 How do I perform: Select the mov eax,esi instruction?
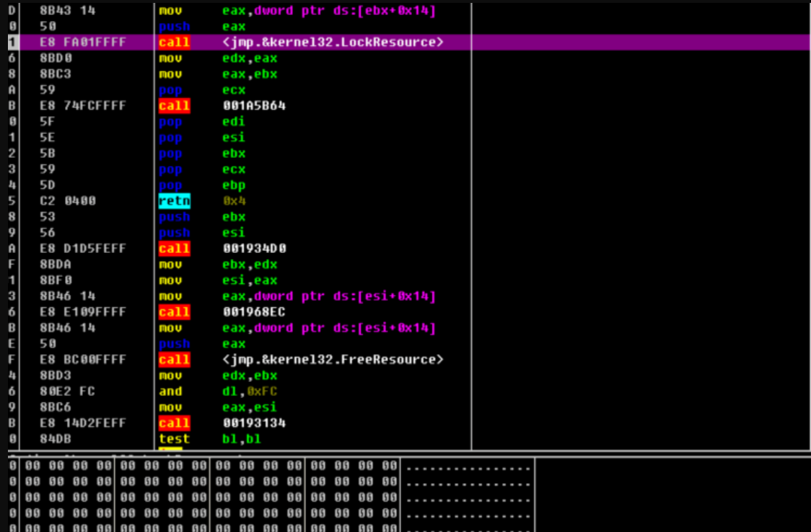tap(218, 407)
